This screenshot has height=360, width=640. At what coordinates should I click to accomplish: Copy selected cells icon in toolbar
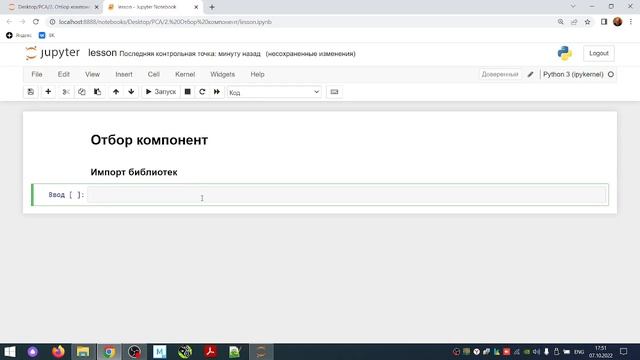point(82,92)
